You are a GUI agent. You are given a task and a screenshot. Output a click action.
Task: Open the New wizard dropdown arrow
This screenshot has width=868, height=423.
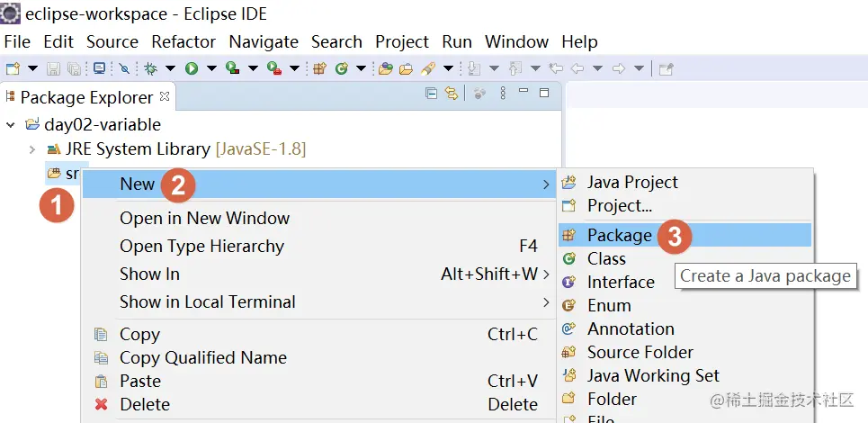32,68
